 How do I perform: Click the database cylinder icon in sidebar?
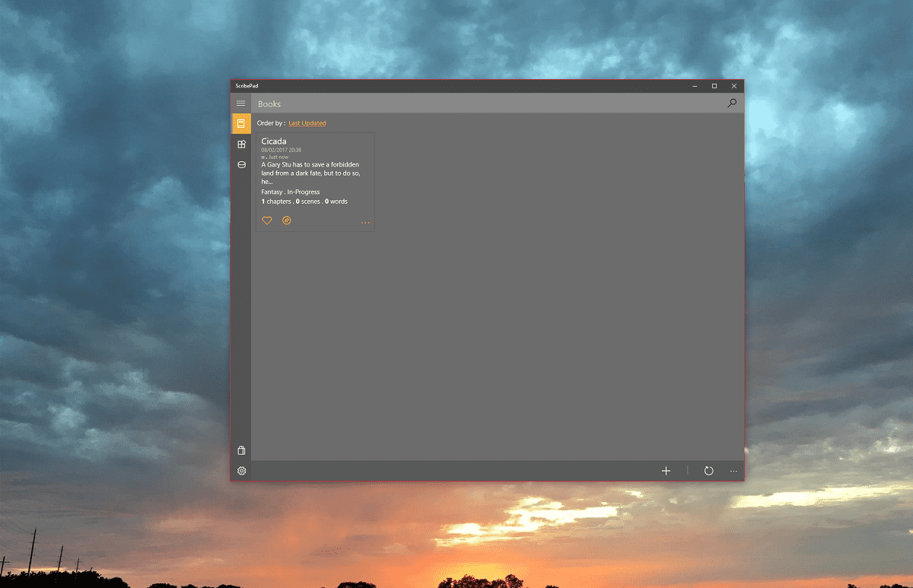coord(241,164)
